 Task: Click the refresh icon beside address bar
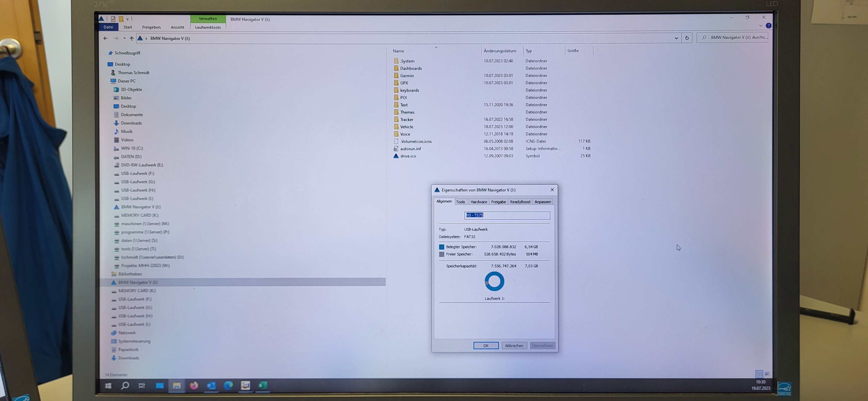click(687, 38)
